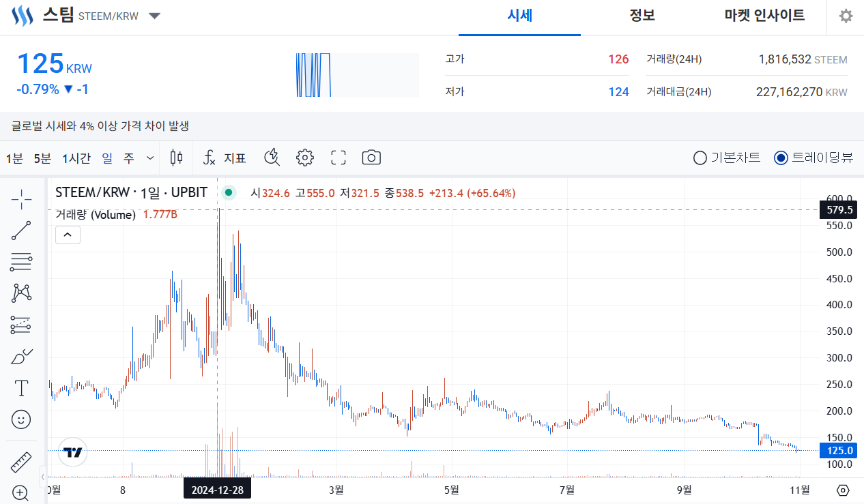Select the 1분 timeframe
This screenshot has width=864, height=504.
[14, 158]
